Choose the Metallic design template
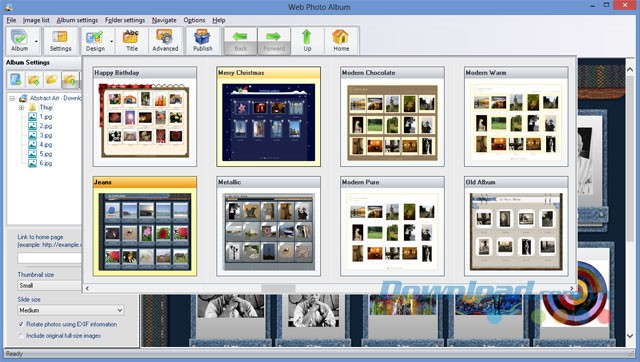Screen dimensions: 640x362 point(269,227)
